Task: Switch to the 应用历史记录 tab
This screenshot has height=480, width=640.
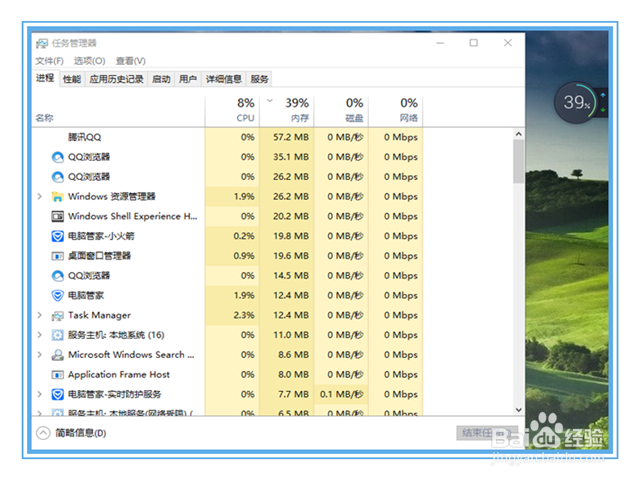Action: pyautogui.click(x=116, y=79)
